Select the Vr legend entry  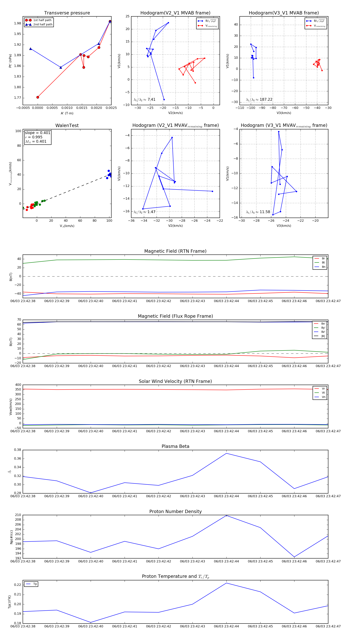(320, 389)
